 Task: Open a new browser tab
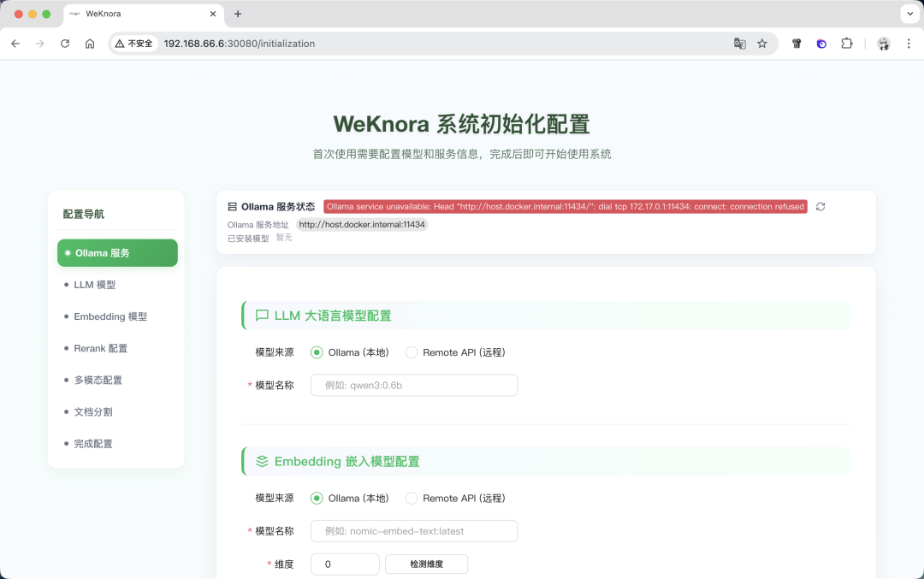(238, 14)
